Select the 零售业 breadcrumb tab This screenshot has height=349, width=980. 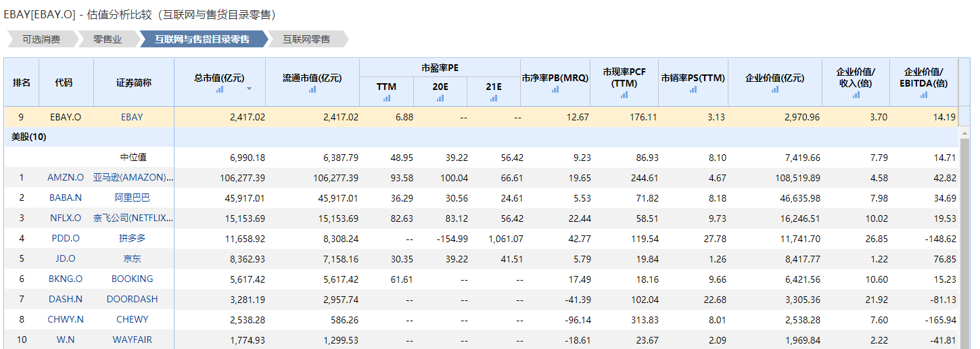tap(108, 39)
